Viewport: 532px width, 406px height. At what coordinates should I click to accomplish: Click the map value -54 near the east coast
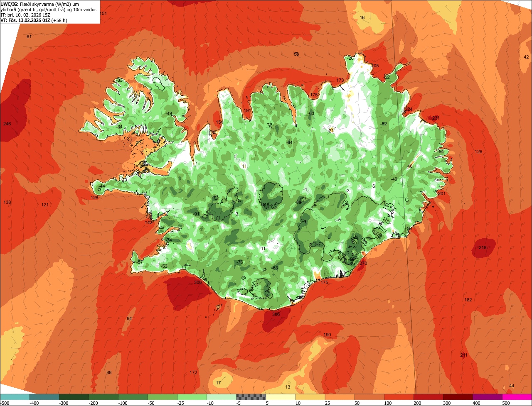[x=441, y=152]
